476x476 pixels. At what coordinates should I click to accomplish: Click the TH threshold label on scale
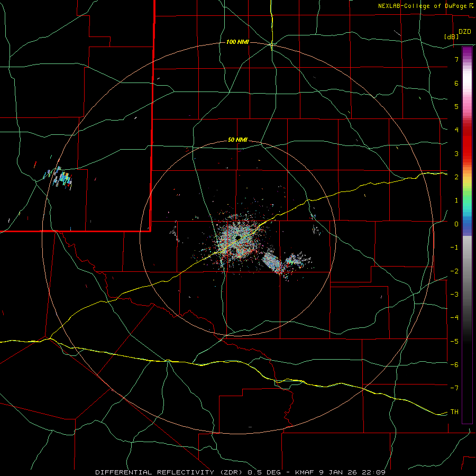coord(454,411)
